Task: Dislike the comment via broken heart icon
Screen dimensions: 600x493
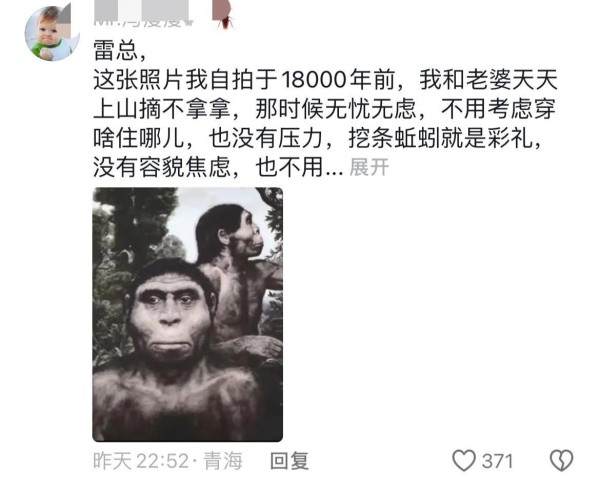Action: coord(561,460)
